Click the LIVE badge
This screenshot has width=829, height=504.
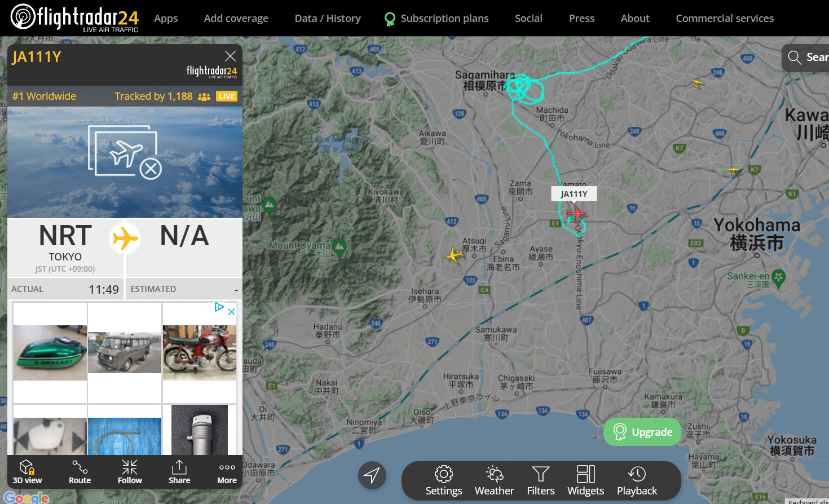tap(227, 96)
